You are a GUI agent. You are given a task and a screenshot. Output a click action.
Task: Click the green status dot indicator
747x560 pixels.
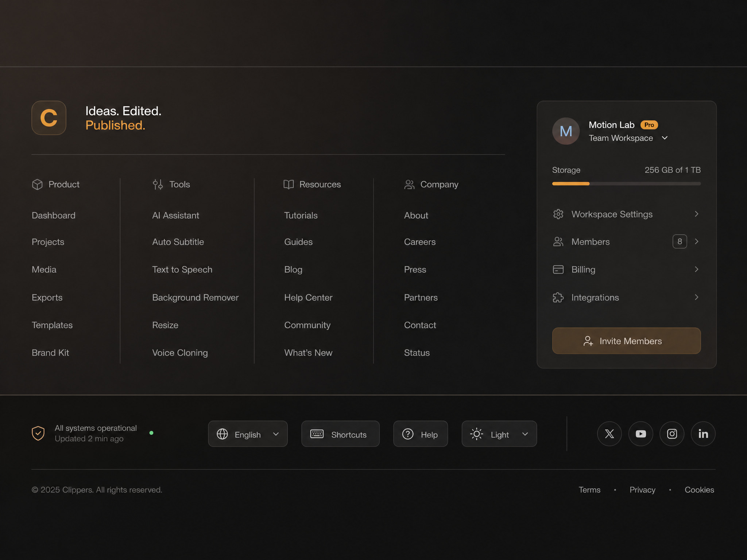pyautogui.click(x=151, y=433)
